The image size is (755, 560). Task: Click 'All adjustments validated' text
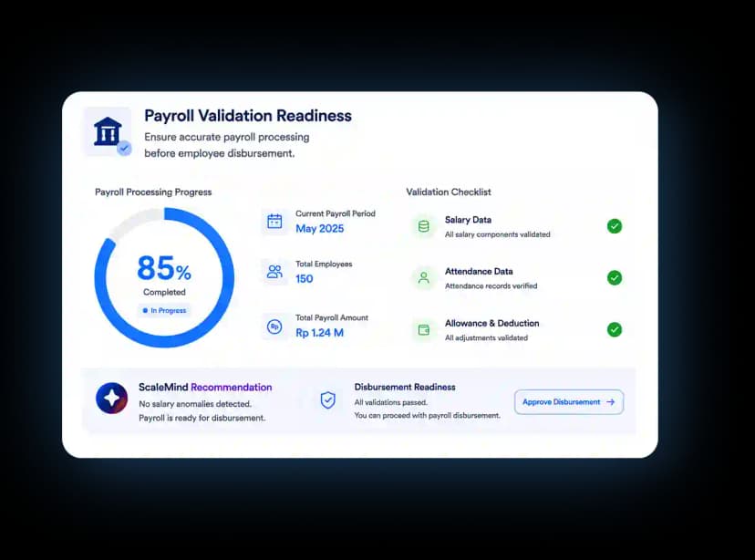(x=486, y=338)
